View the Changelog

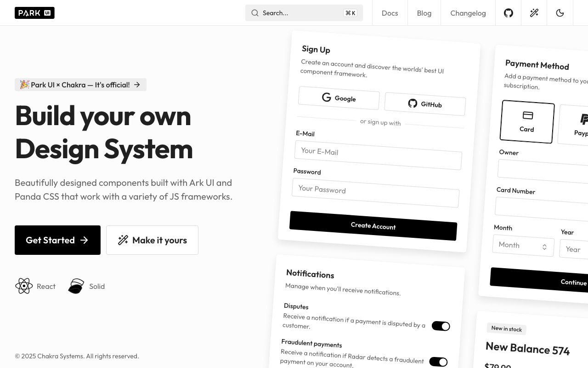(x=468, y=13)
